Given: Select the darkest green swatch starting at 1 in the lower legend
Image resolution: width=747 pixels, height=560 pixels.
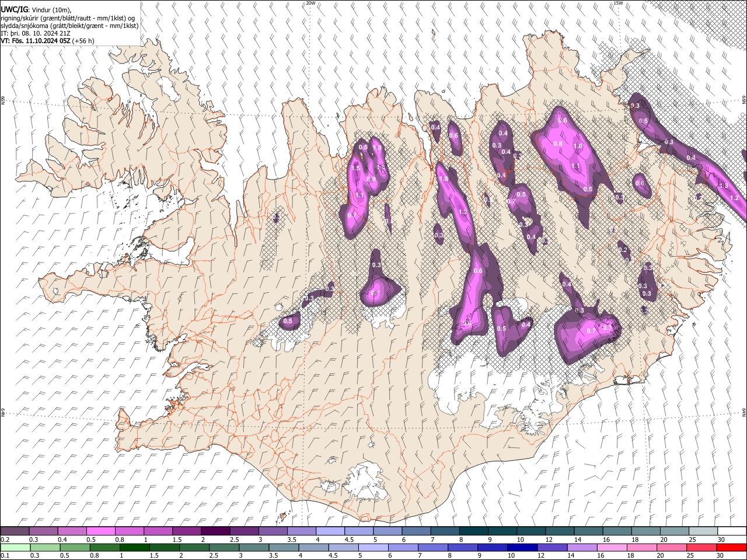Looking at the screenshot, I should (134, 547).
